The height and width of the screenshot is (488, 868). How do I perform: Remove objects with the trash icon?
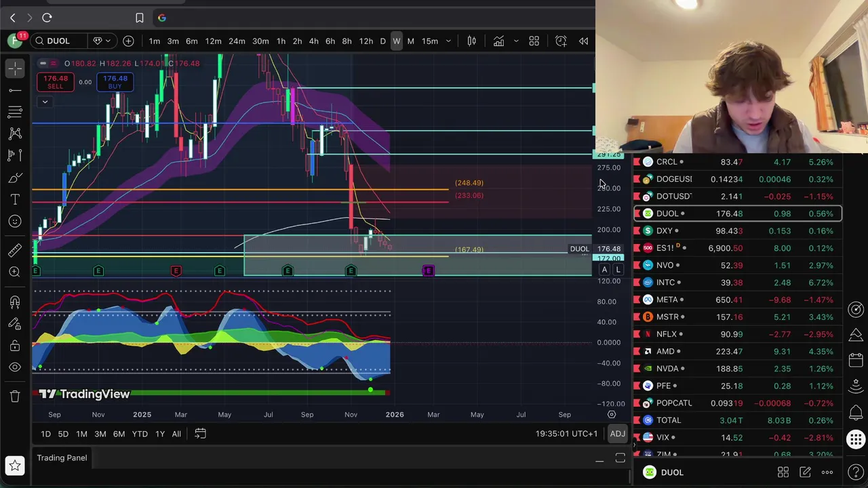click(15, 396)
